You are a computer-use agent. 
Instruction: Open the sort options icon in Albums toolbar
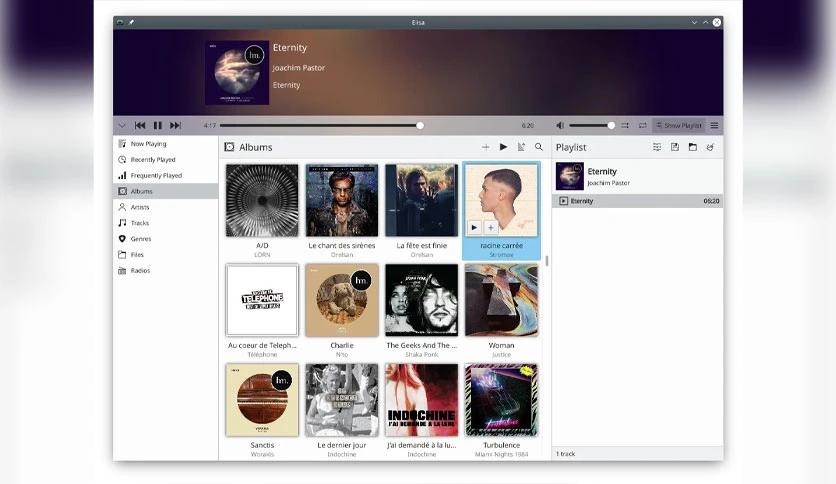(x=521, y=147)
